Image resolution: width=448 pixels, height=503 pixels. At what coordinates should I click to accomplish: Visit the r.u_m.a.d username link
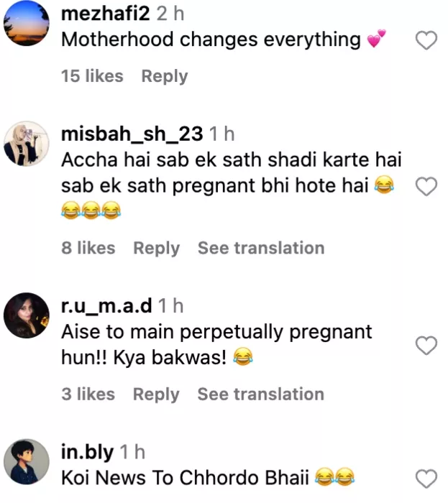(x=106, y=305)
